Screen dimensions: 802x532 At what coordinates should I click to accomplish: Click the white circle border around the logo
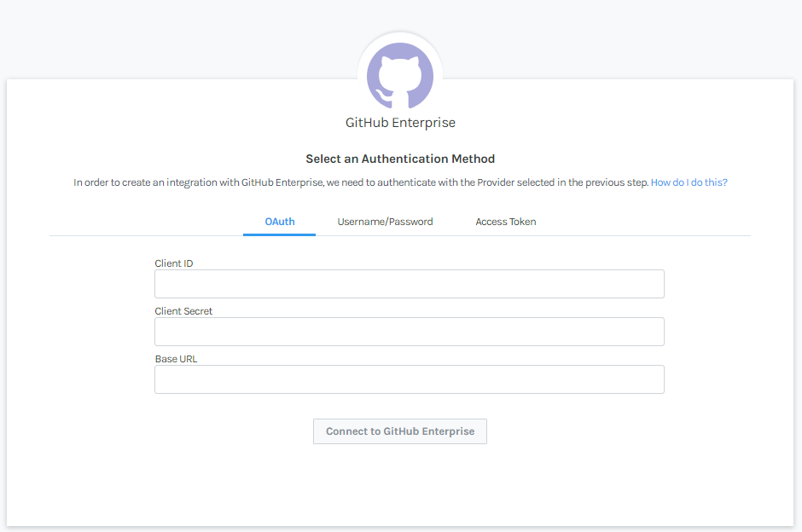[400, 37]
